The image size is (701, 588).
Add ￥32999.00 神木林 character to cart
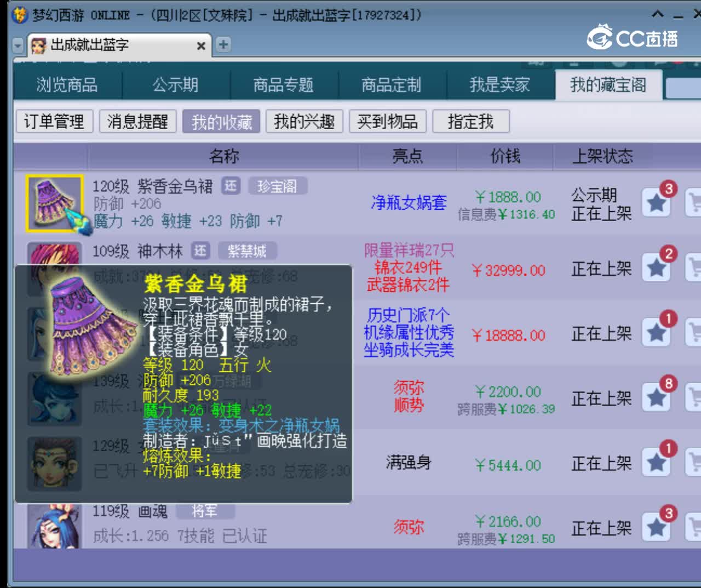pos(693,268)
